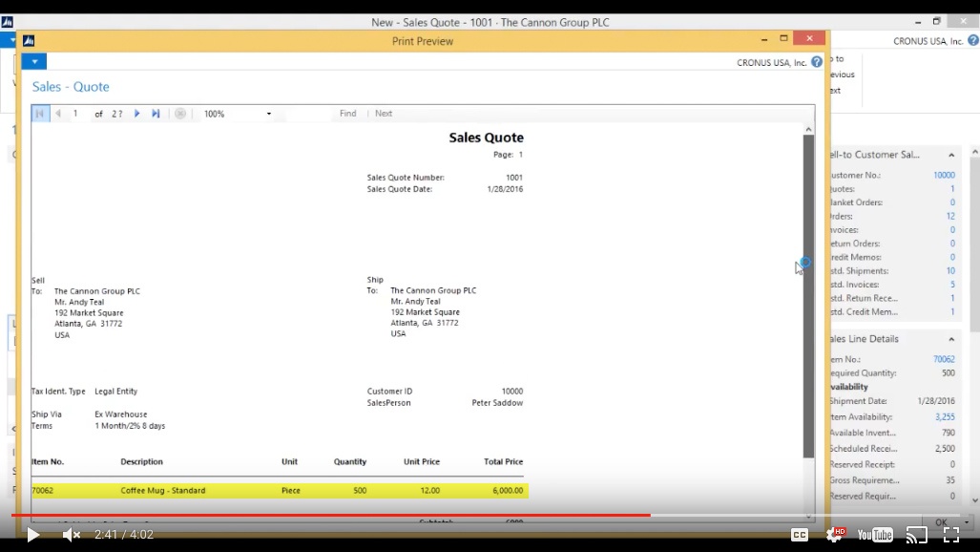This screenshot has height=552, width=980.
Task: Open YouTube video settings gear
Action: pyautogui.click(x=835, y=534)
